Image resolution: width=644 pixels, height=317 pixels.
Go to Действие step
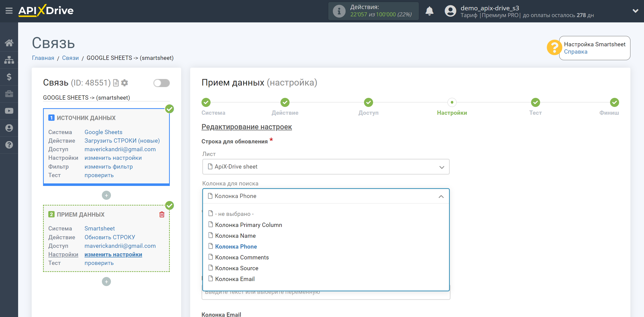point(285,102)
